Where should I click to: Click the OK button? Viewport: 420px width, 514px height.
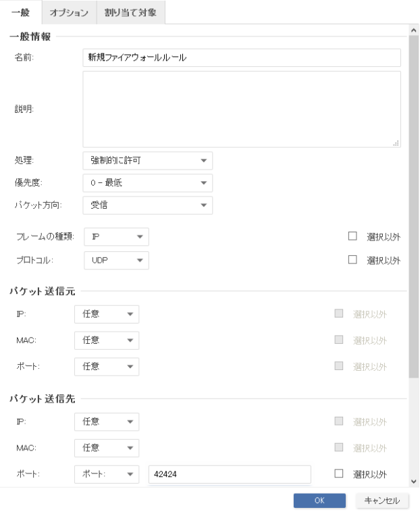319,501
